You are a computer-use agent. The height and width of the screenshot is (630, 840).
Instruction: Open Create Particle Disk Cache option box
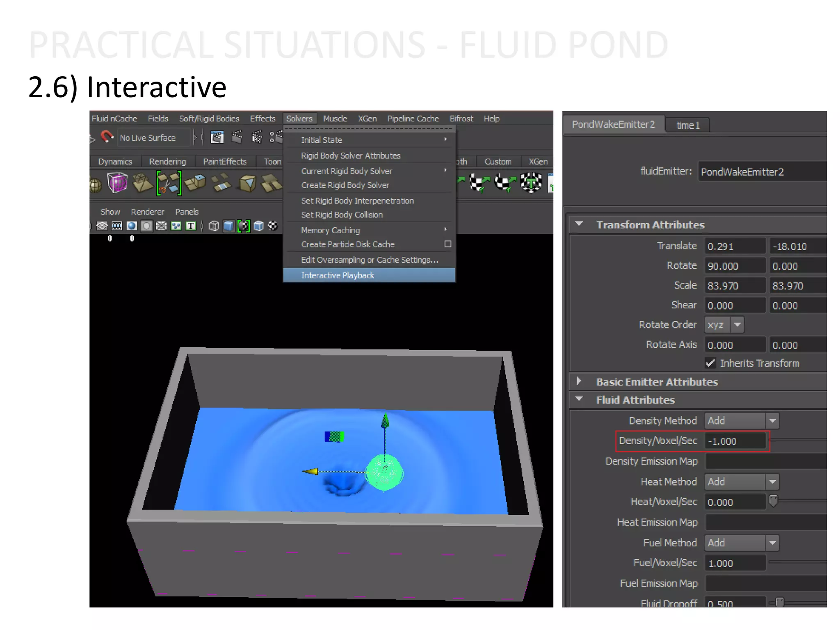[448, 244]
